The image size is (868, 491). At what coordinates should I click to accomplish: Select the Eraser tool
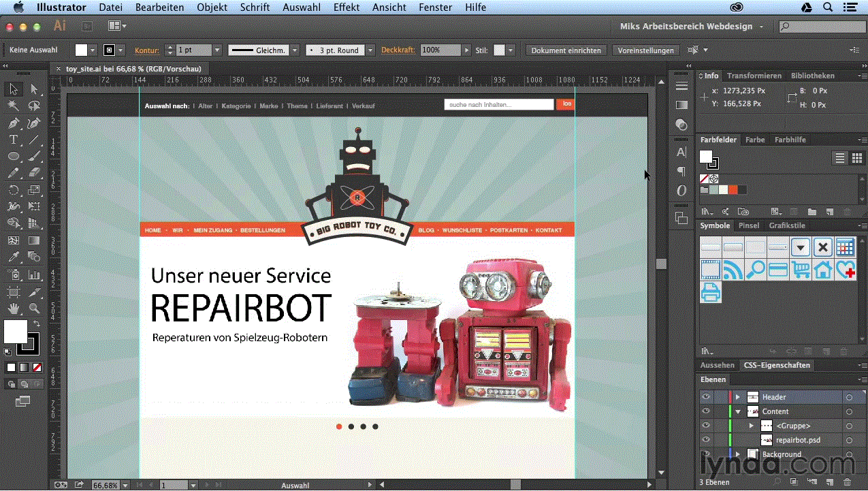click(x=34, y=174)
